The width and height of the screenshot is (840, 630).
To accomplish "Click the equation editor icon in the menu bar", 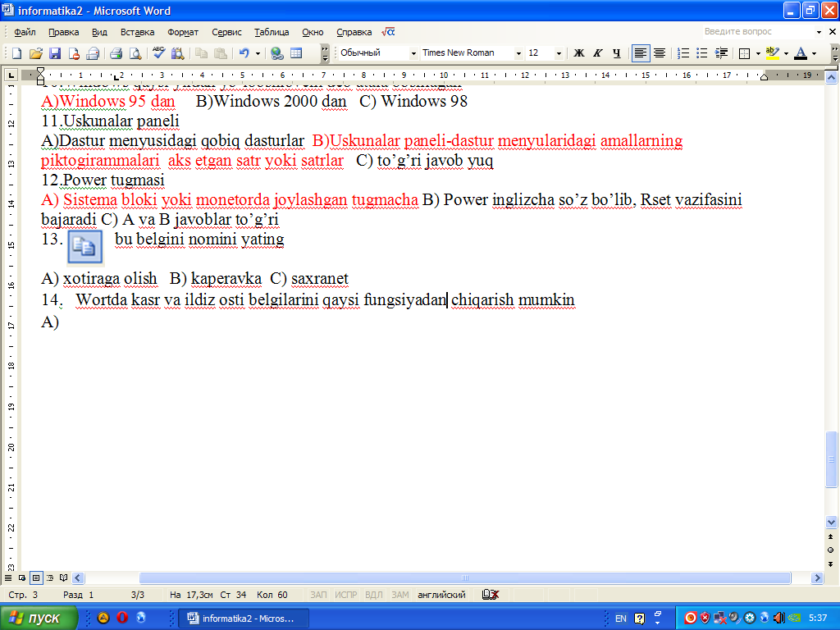I will point(388,32).
